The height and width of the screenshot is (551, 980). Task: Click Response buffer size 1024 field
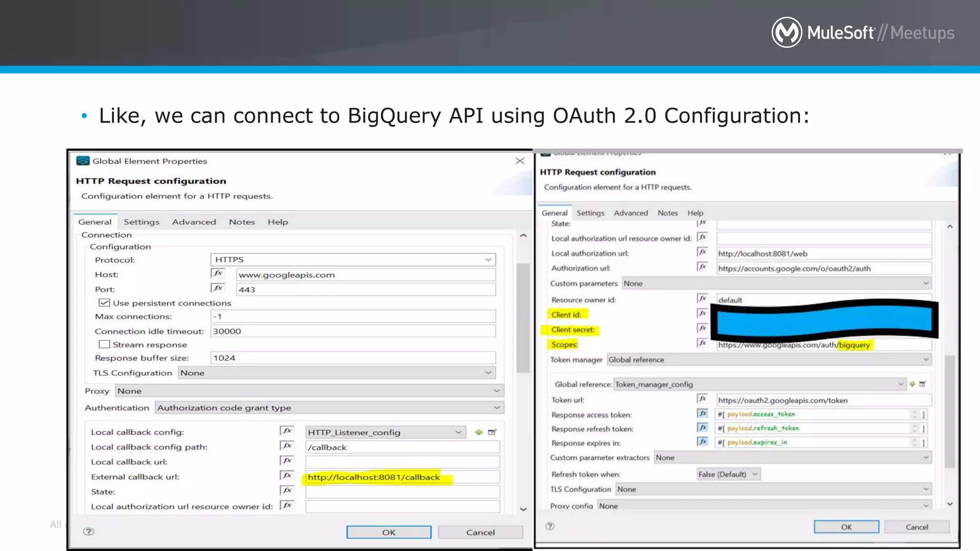(x=353, y=358)
